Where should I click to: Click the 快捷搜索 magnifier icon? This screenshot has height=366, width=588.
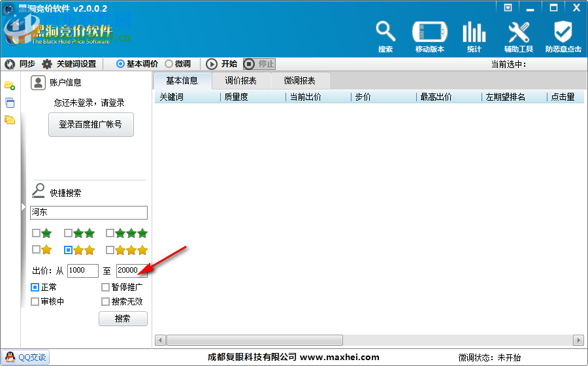click(38, 191)
